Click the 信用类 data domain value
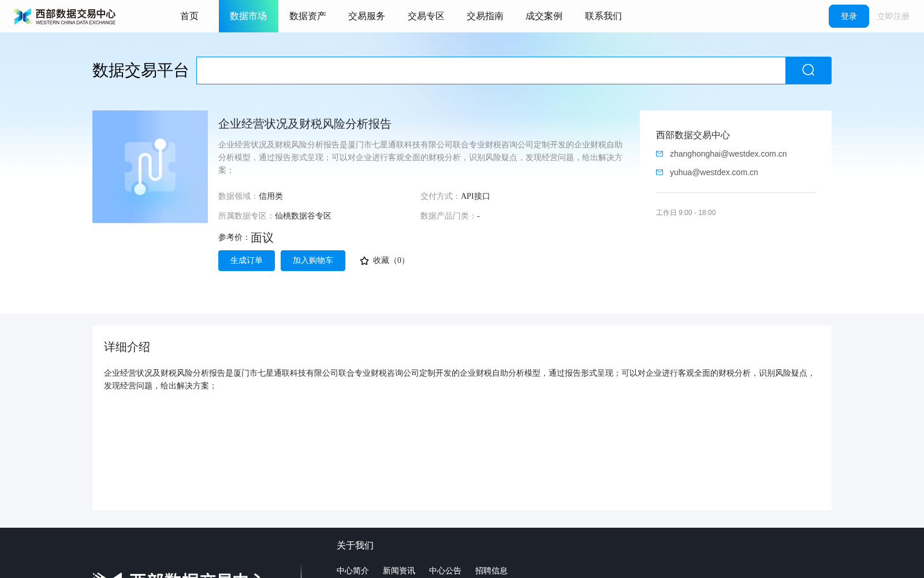Screen dimensions: 924x578 (271, 196)
